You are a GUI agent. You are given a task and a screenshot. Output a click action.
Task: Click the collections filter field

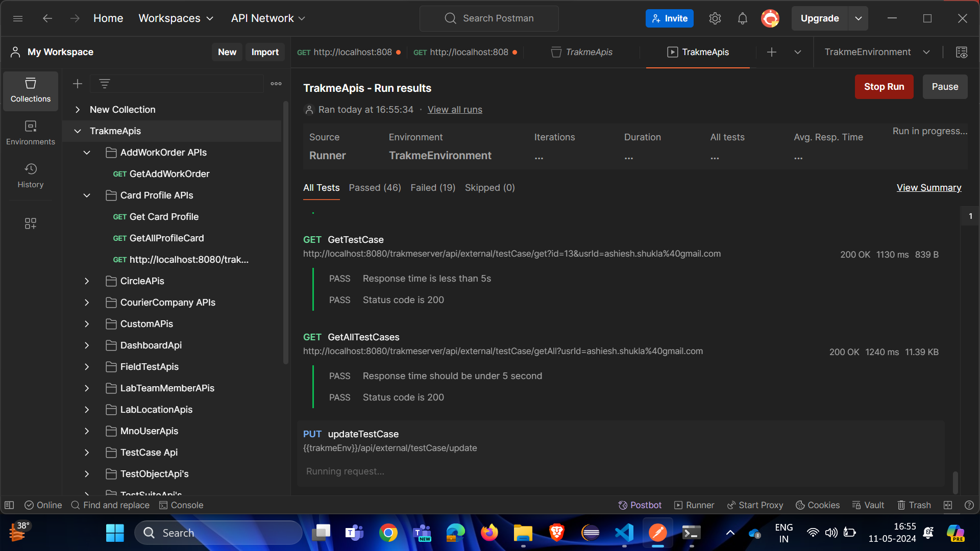click(177, 84)
